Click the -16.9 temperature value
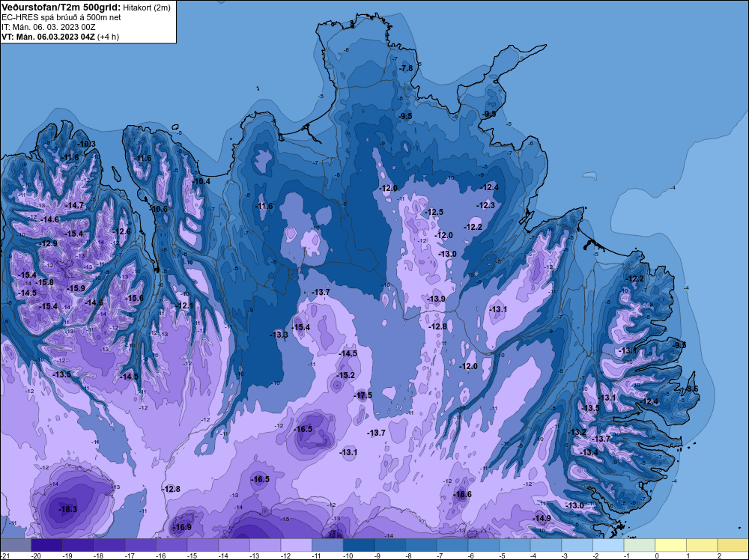This screenshot has width=749, height=560. point(182,527)
